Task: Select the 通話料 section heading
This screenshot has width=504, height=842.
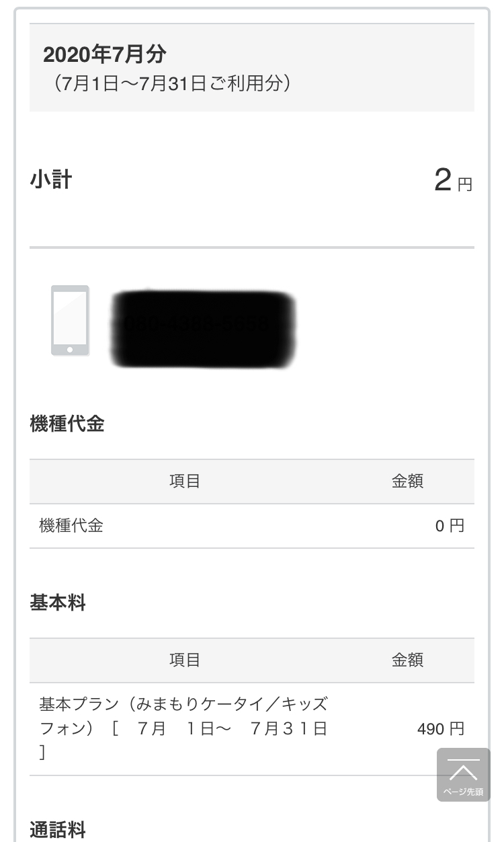Action: (58, 830)
